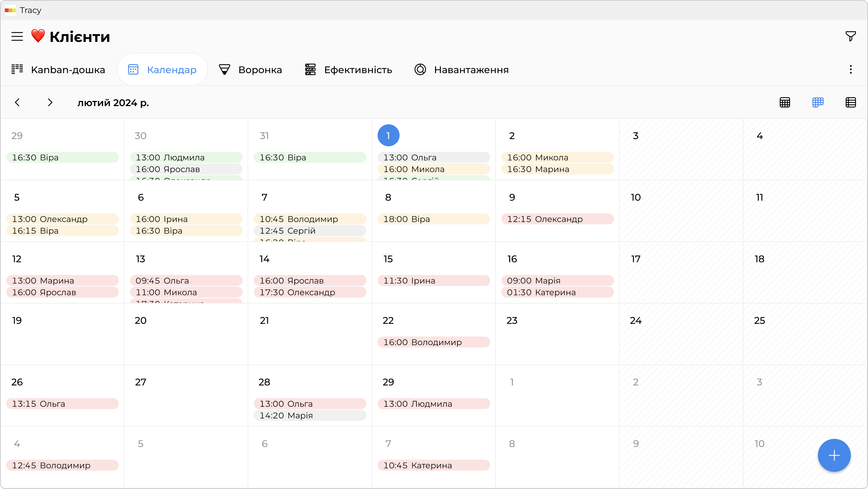Image resolution: width=868 pixels, height=489 pixels.
Task: Open the hamburger menu
Action: [17, 36]
